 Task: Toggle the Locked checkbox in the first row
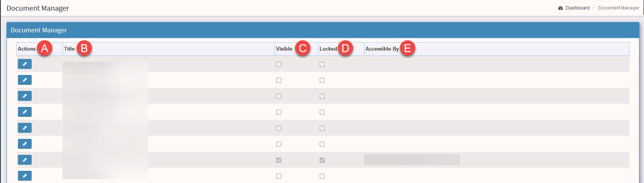click(322, 64)
